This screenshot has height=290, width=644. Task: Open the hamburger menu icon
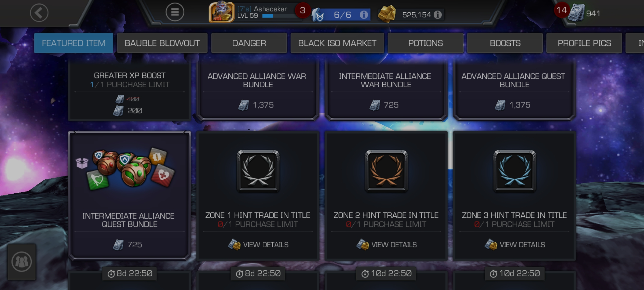click(x=175, y=12)
